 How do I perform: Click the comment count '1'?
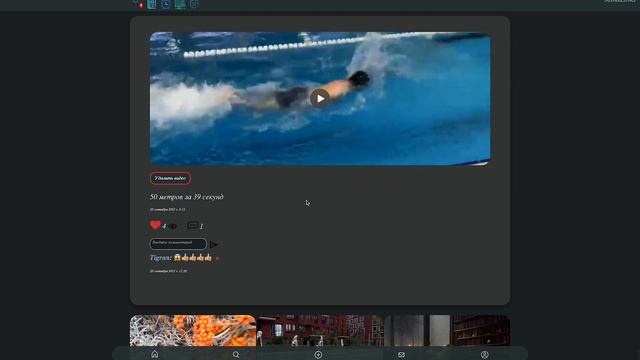point(201,226)
